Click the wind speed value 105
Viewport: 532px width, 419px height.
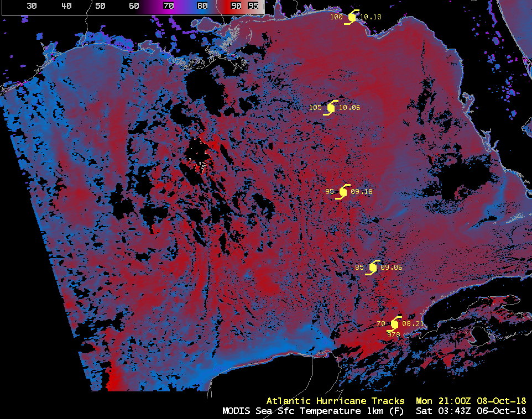pos(315,108)
